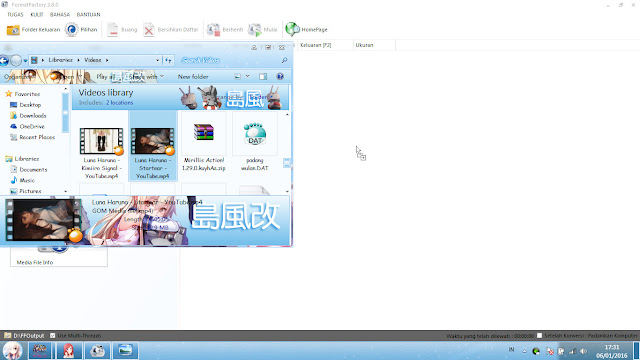Click the 2 locations link
Image resolution: width=640 pixels, height=360 pixels.
pyautogui.click(x=120, y=103)
